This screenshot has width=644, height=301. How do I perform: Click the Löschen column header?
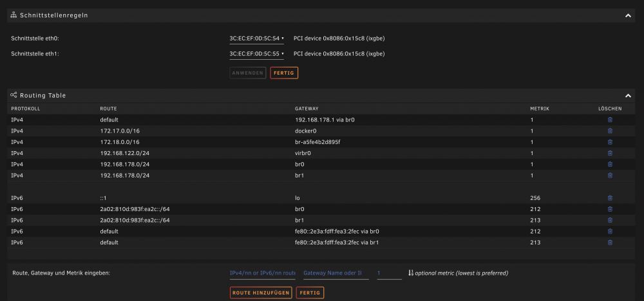pos(610,109)
